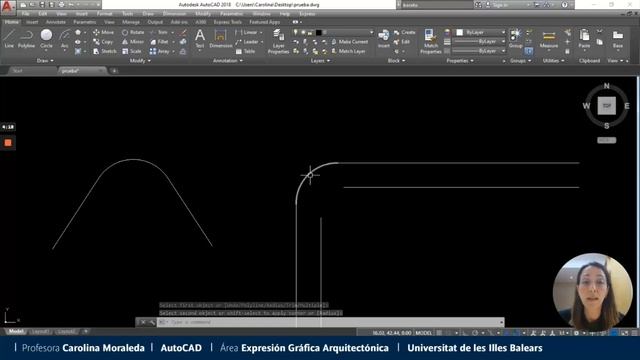Click the Scale tool
640x360 pixels.
pos(131,51)
